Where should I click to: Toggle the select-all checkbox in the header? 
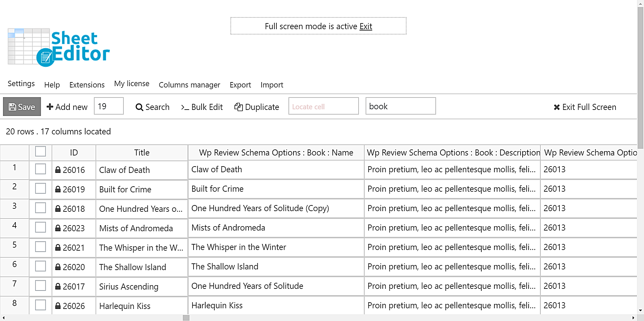tap(41, 151)
